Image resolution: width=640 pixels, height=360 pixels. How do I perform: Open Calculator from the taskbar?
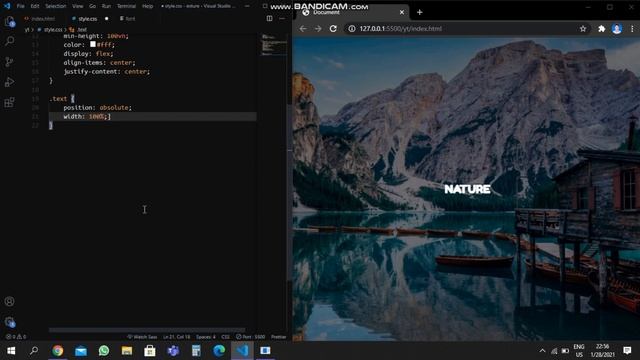[196, 351]
